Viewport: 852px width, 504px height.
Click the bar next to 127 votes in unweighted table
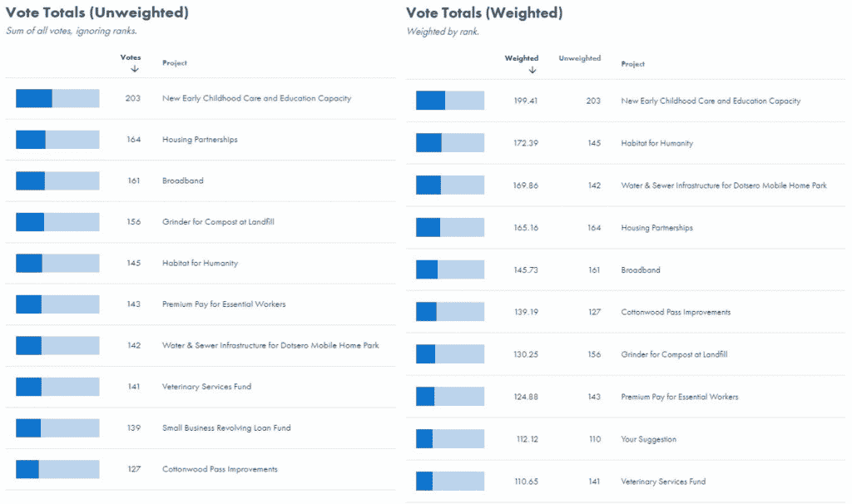tap(57, 470)
